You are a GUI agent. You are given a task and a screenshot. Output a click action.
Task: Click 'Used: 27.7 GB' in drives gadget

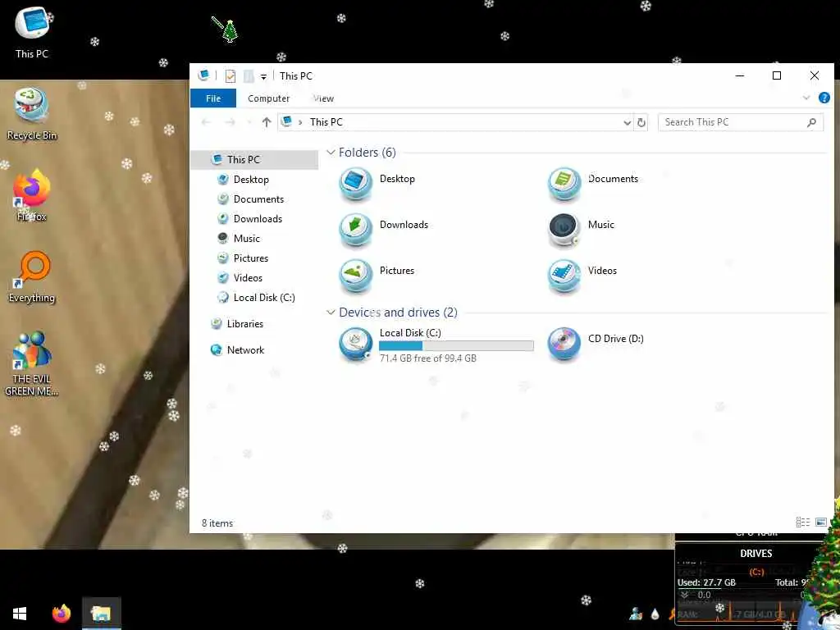(706, 582)
